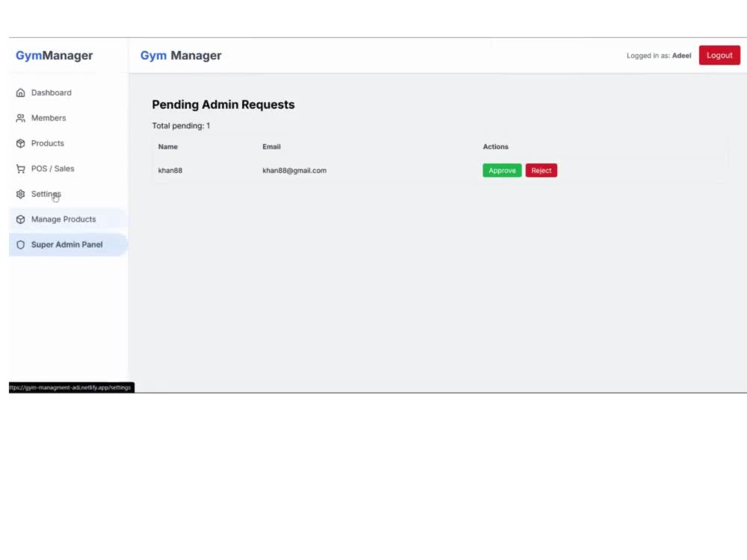Open the Dashboard menu label

coord(52,93)
